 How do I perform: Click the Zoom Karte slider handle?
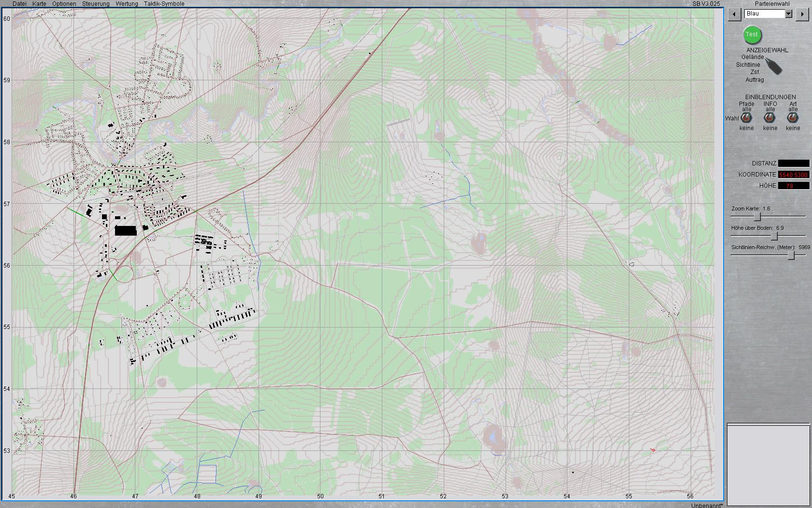coord(757,217)
